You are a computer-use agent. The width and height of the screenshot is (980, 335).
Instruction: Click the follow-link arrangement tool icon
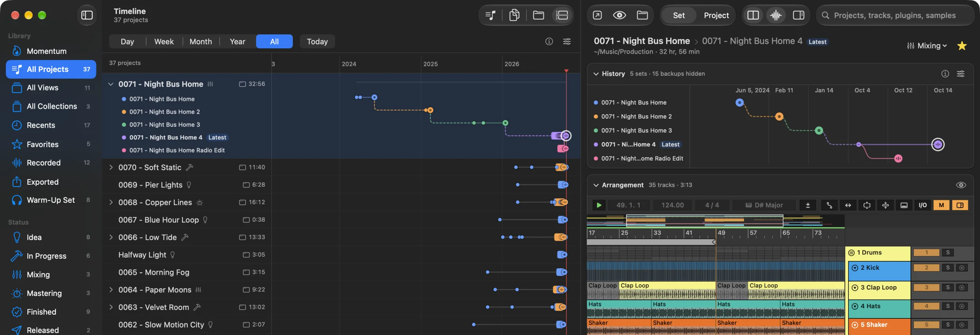pos(829,205)
